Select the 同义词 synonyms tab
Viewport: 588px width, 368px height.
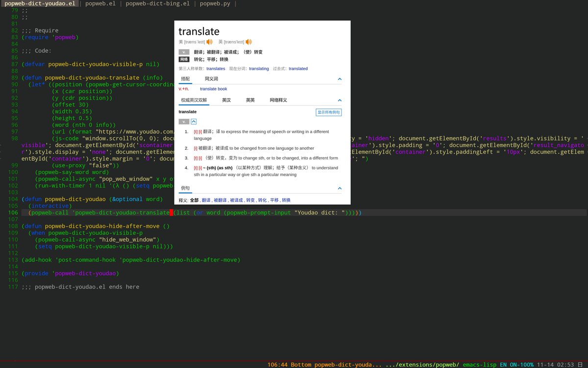point(211,79)
